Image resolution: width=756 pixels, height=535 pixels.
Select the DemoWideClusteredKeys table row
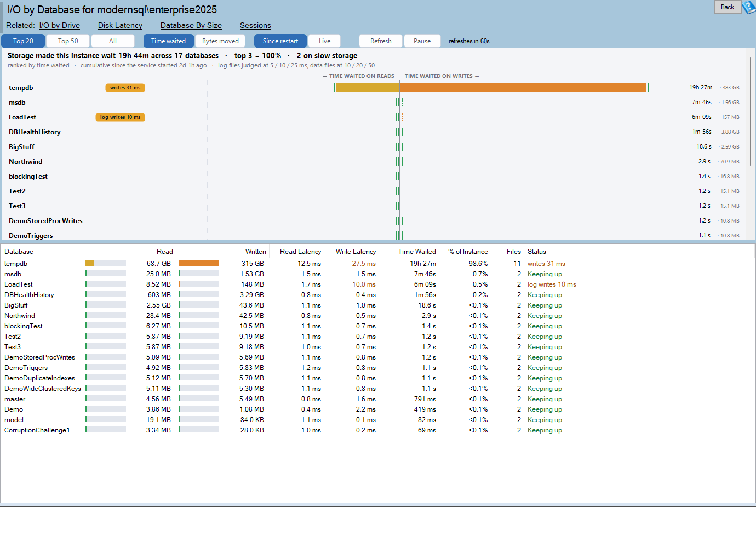click(377, 389)
